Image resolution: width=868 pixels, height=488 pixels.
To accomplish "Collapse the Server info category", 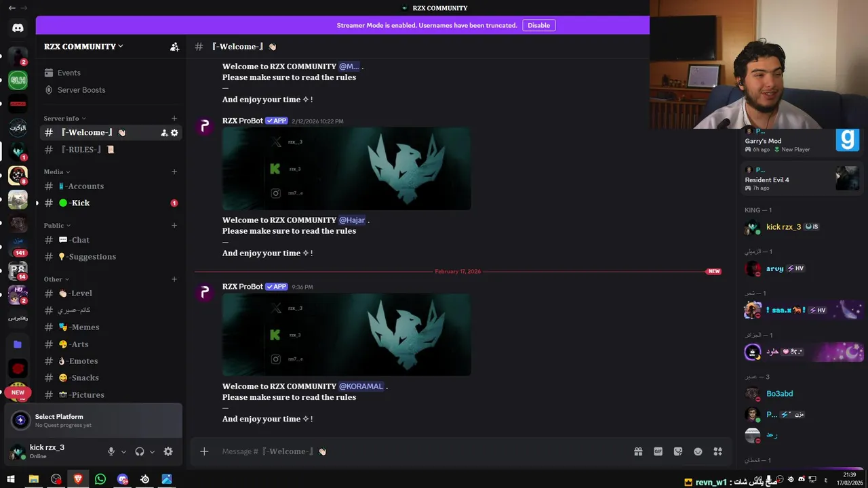I will [x=65, y=119].
